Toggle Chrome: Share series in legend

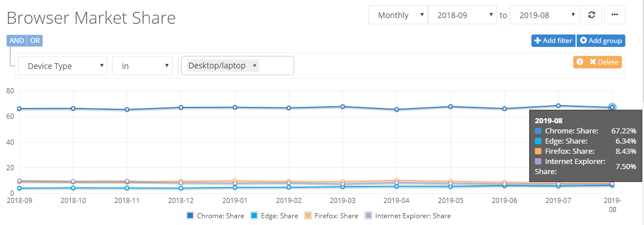click(x=215, y=215)
